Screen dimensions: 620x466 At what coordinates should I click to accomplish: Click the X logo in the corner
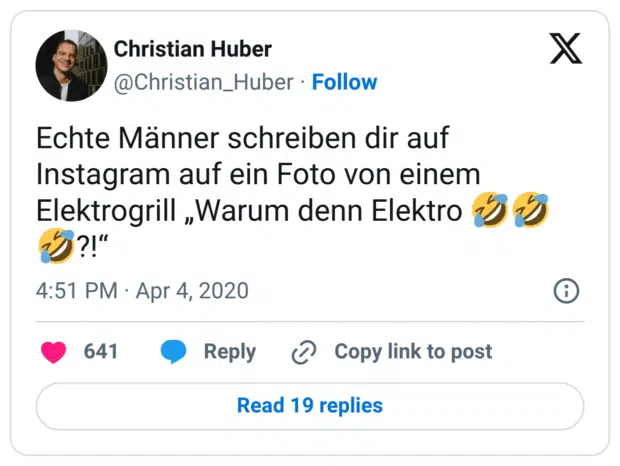566,48
